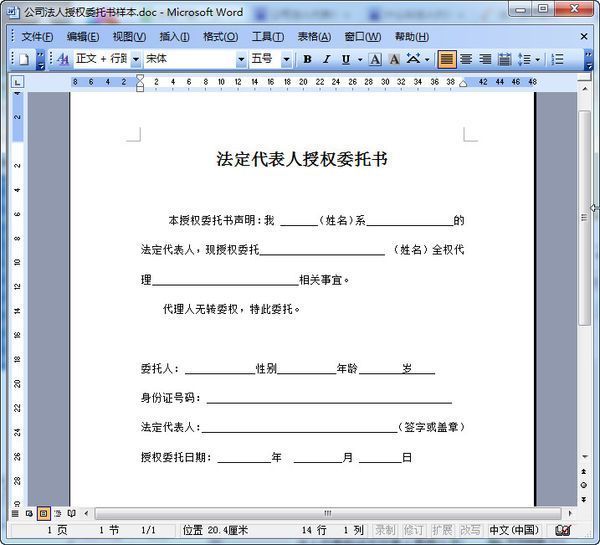
Task: Open the 文件(F) menu
Action: click(37, 37)
